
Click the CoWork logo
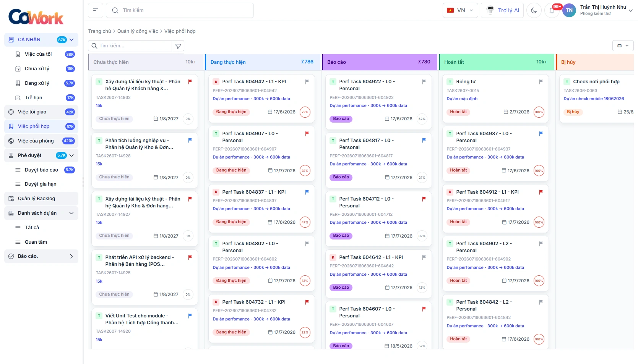click(36, 17)
